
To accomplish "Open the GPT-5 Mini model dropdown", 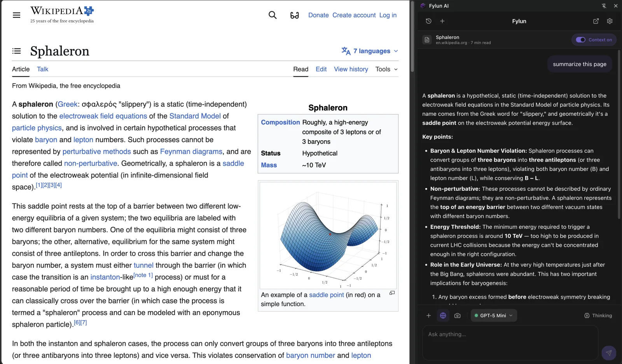I will [x=494, y=315].
